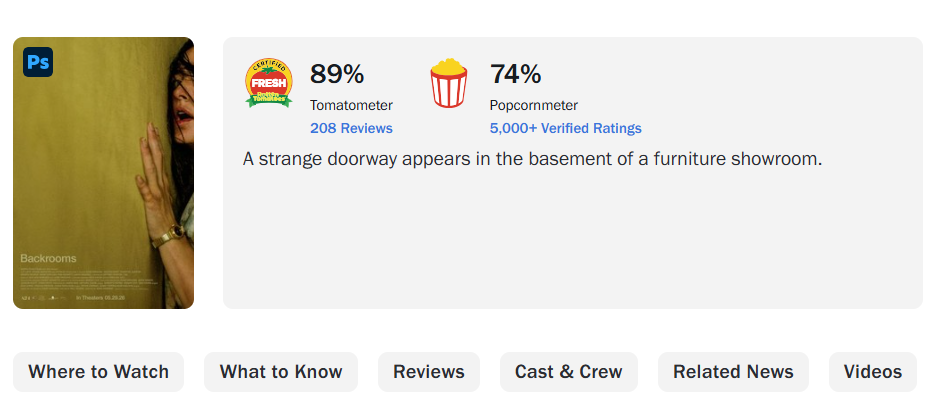Go to the Videos section
The width and height of the screenshot is (946, 401).
pos(872,371)
